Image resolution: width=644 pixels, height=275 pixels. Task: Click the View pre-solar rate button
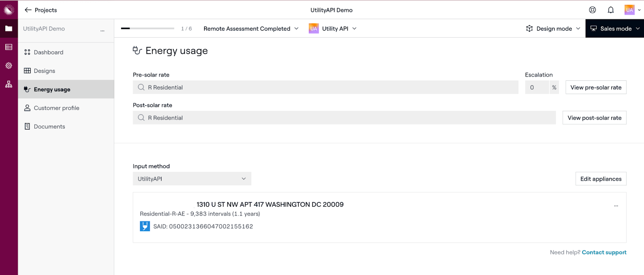(596, 87)
